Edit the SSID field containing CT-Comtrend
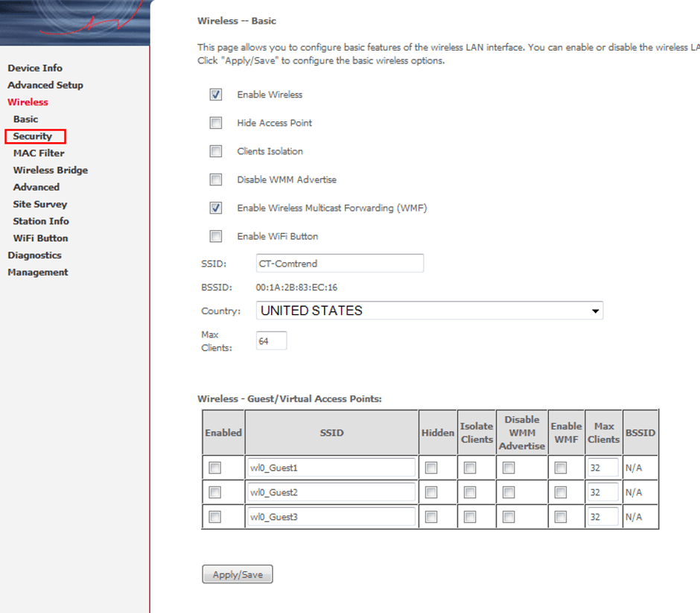Screen dimensions: 700x613 [340, 263]
